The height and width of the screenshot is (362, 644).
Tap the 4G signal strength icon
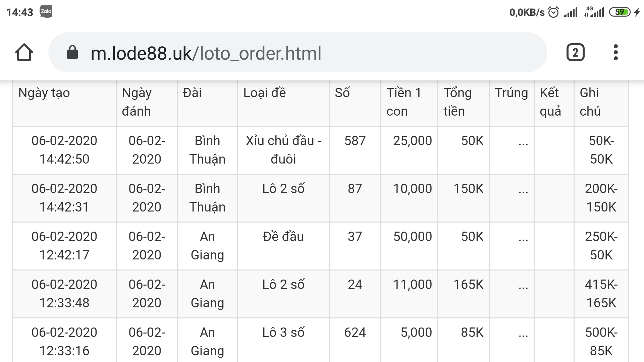click(x=594, y=12)
